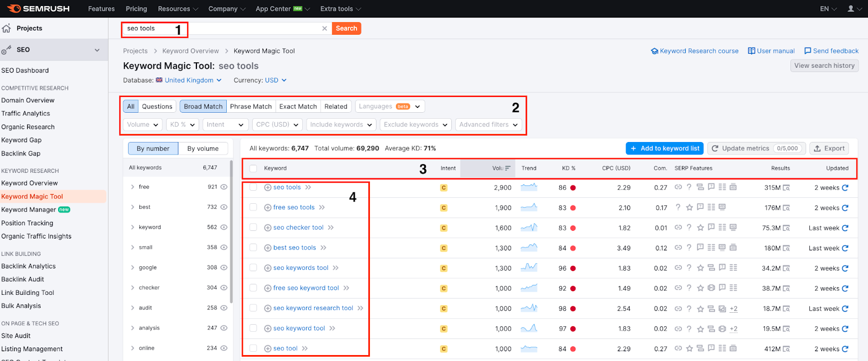Click the red KD dot for 'seo keywords tool'

pyautogui.click(x=573, y=268)
